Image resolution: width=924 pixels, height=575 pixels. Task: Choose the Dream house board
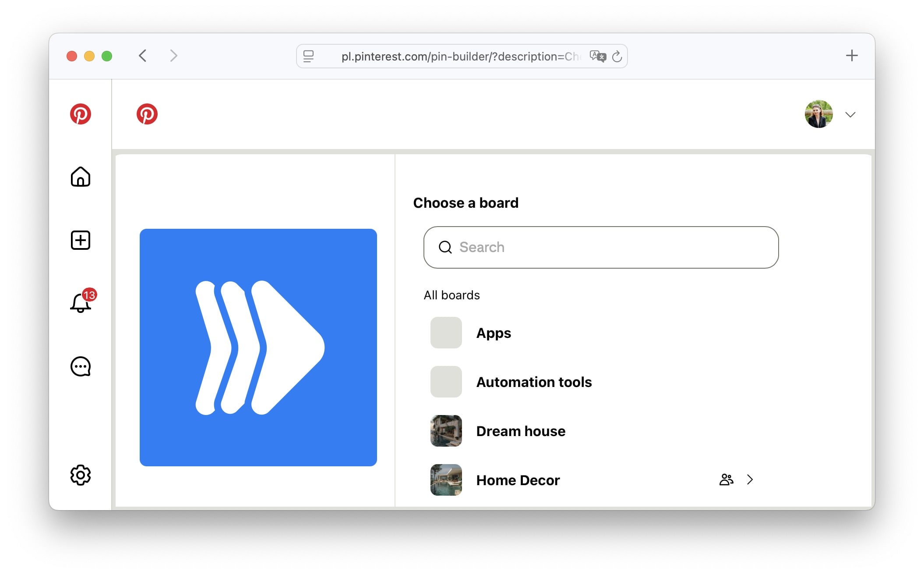521,431
